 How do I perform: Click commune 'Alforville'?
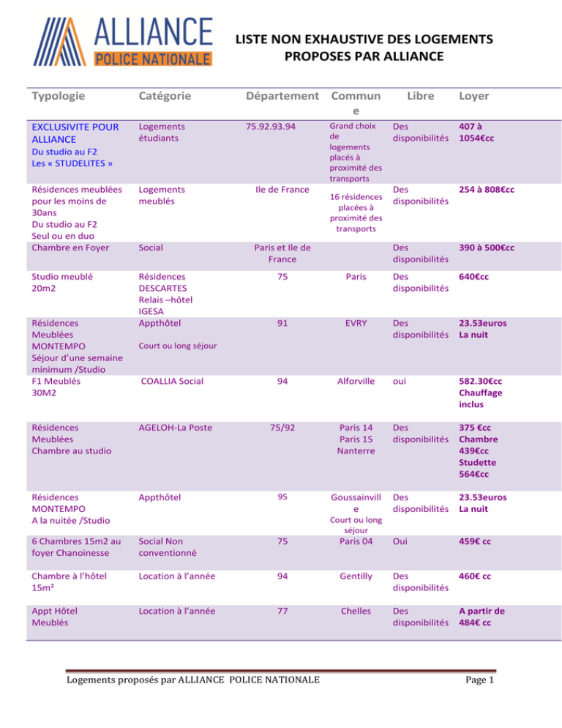(x=356, y=381)
